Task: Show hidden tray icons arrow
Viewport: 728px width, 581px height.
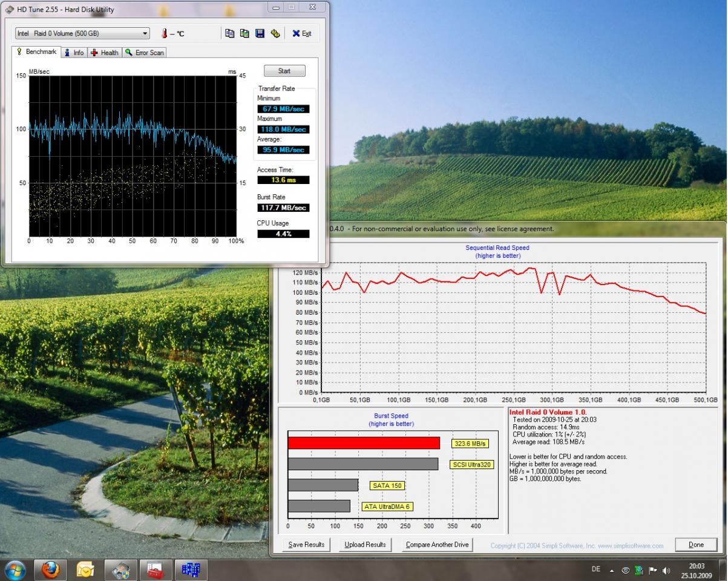Action: click(612, 570)
